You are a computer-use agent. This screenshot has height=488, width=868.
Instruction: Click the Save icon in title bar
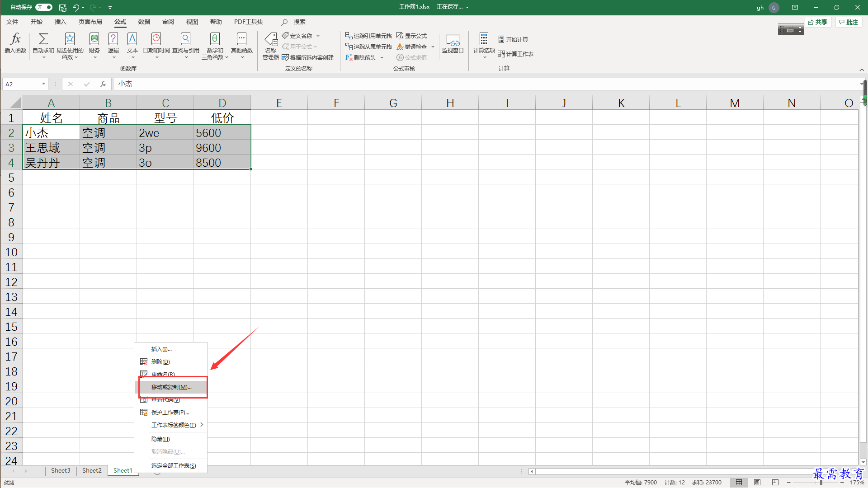pos(63,7)
